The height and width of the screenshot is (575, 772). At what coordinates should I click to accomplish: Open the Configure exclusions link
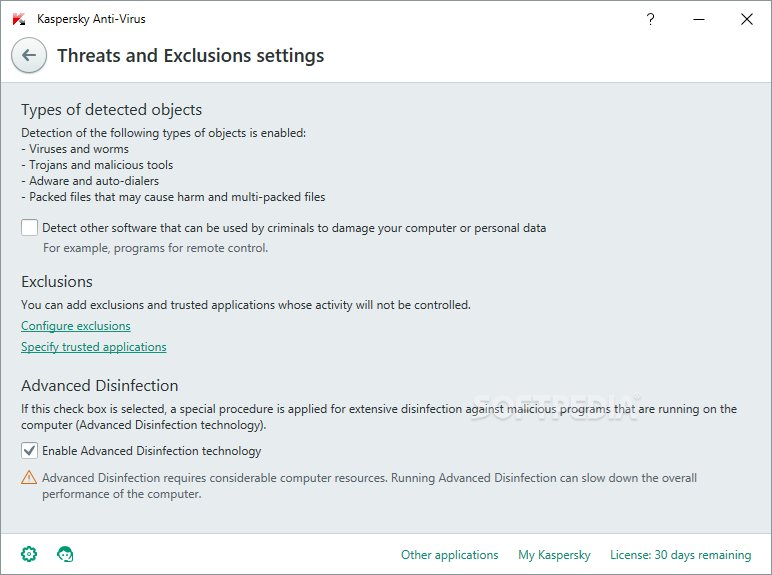pos(76,326)
